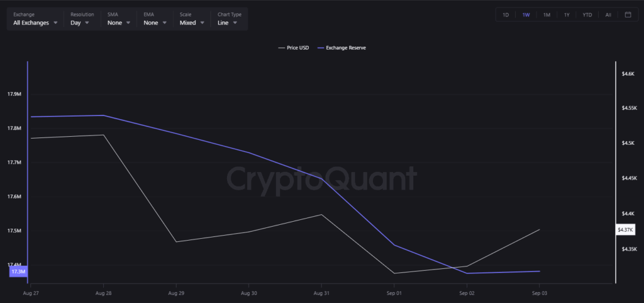
Task: Switch to the 1Y time range
Action: pos(567,14)
